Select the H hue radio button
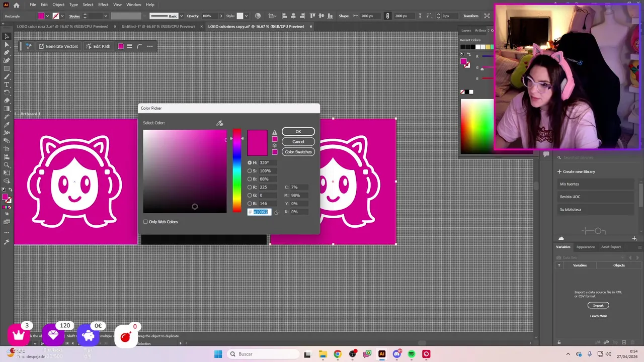644x362 pixels. [x=250, y=163]
